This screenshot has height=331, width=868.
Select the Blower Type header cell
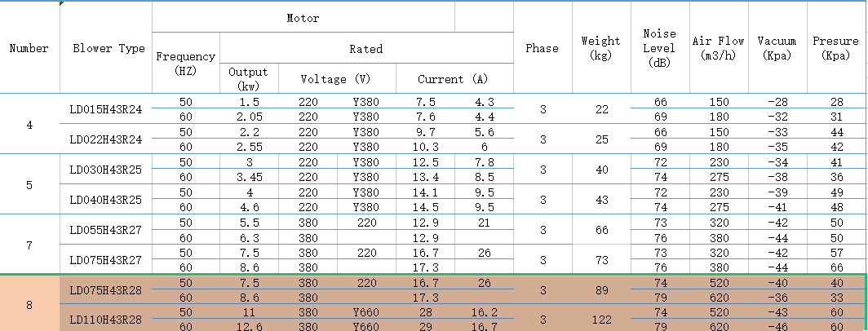(106, 47)
